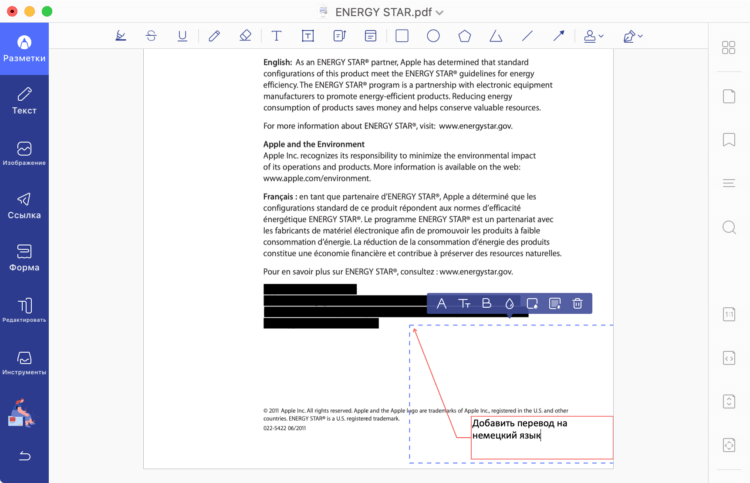Select the eraser tool
The image size is (750, 483).
(245, 36)
